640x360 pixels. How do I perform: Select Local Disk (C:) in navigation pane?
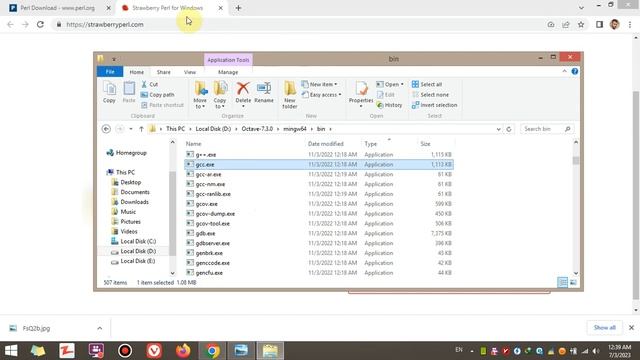[x=138, y=241]
